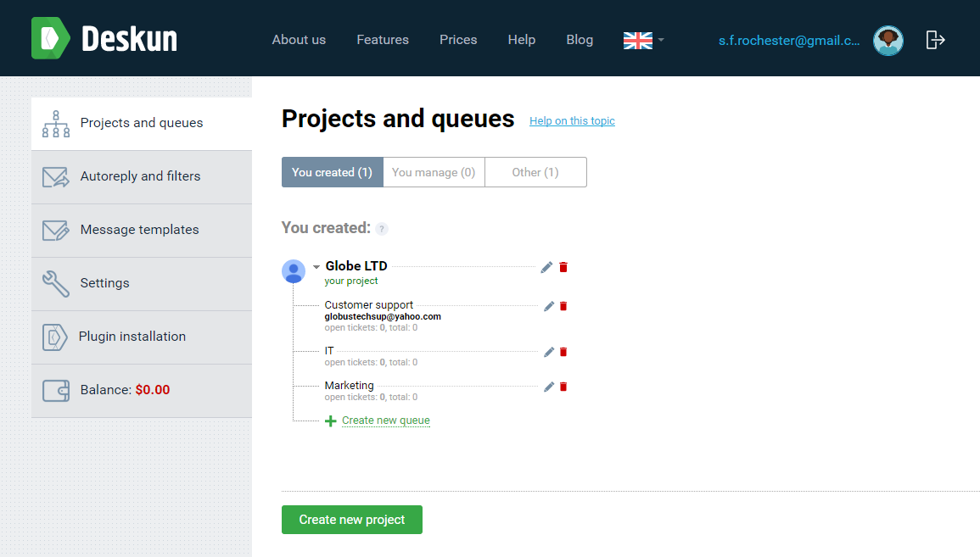The height and width of the screenshot is (557, 980).
Task: Click the s.f.rochester@gmail.c... account email link
Action: tap(789, 41)
